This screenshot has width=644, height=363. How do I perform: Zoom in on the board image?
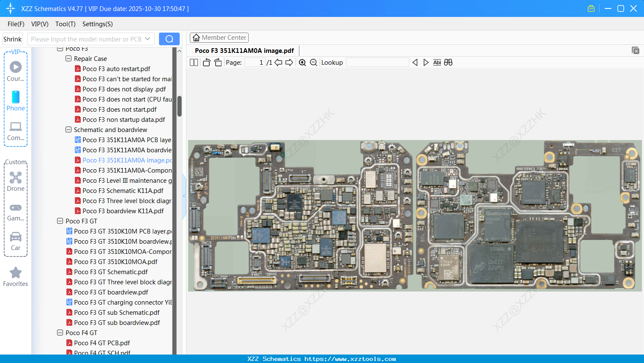click(x=302, y=62)
